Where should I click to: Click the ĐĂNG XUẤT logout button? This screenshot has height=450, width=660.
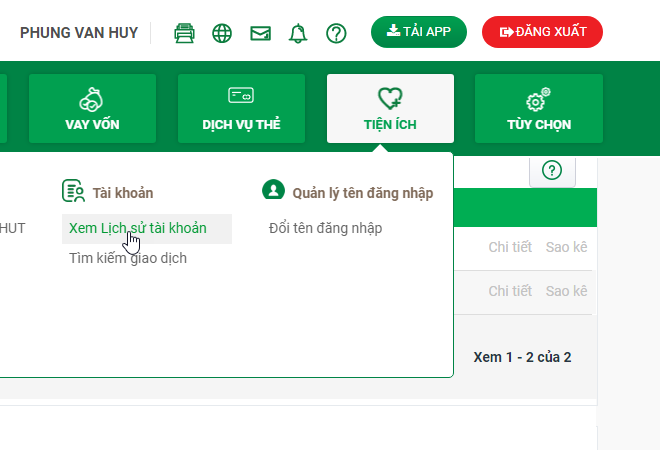tap(543, 32)
